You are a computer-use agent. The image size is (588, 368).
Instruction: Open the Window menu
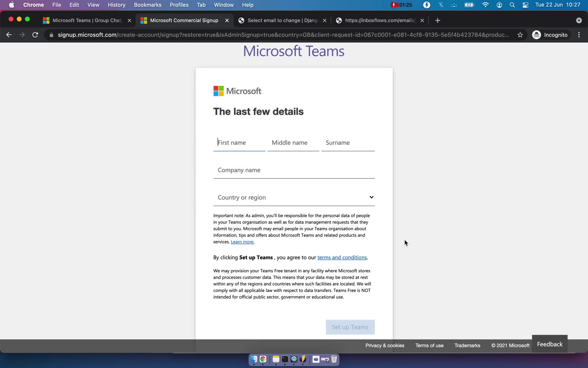point(224,5)
